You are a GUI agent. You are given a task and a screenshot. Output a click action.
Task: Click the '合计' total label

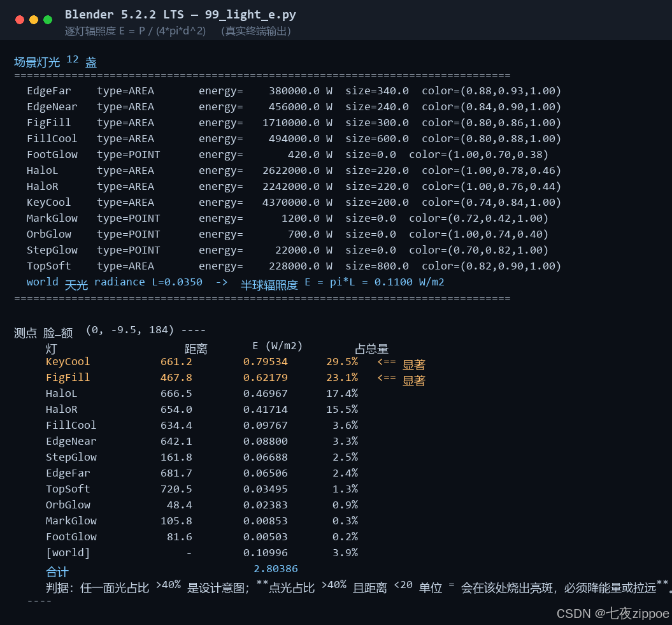point(57,571)
